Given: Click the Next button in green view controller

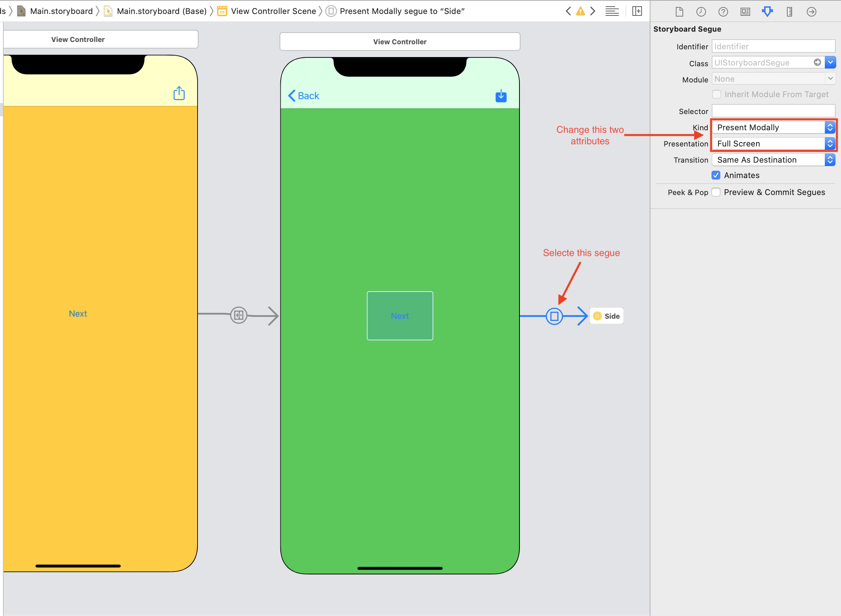Looking at the screenshot, I should [400, 315].
